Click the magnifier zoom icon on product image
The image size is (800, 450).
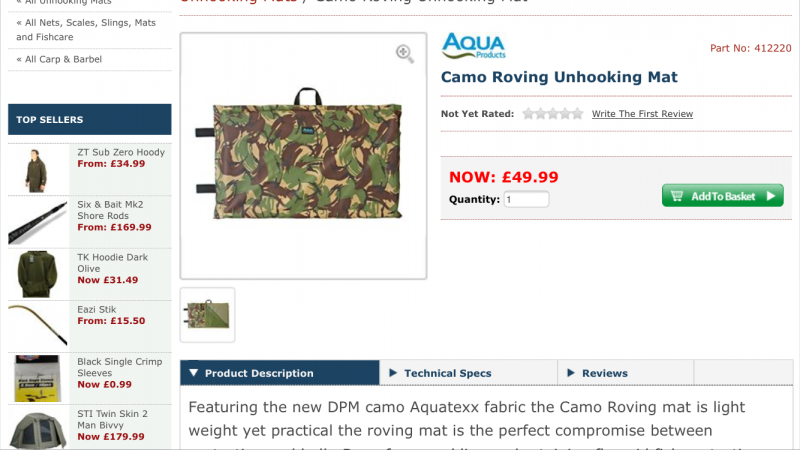pyautogui.click(x=405, y=54)
